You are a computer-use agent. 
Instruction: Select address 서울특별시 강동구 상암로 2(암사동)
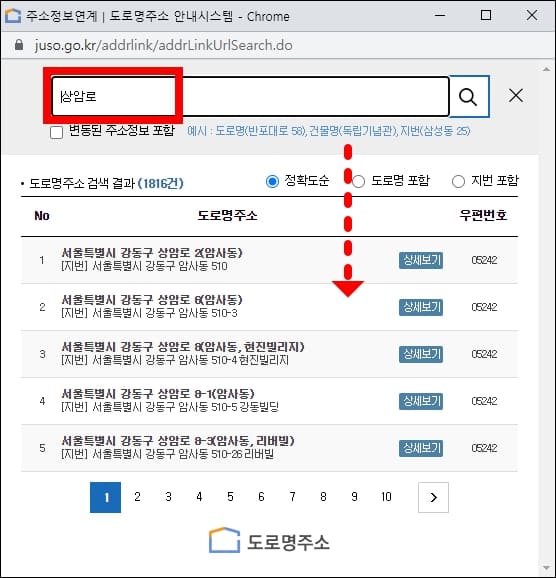(x=152, y=253)
